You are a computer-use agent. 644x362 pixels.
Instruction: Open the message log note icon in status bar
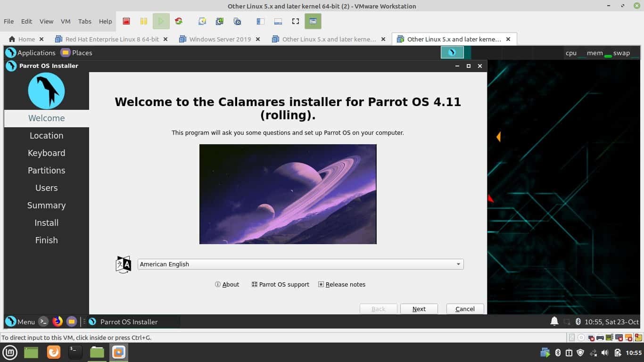[638, 337]
